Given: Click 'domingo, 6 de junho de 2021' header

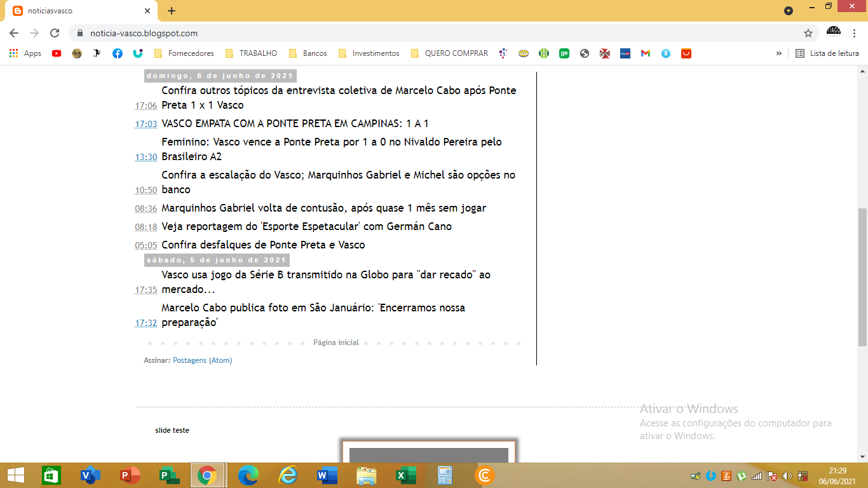Looking at the screenshot, I should point(220,76).
